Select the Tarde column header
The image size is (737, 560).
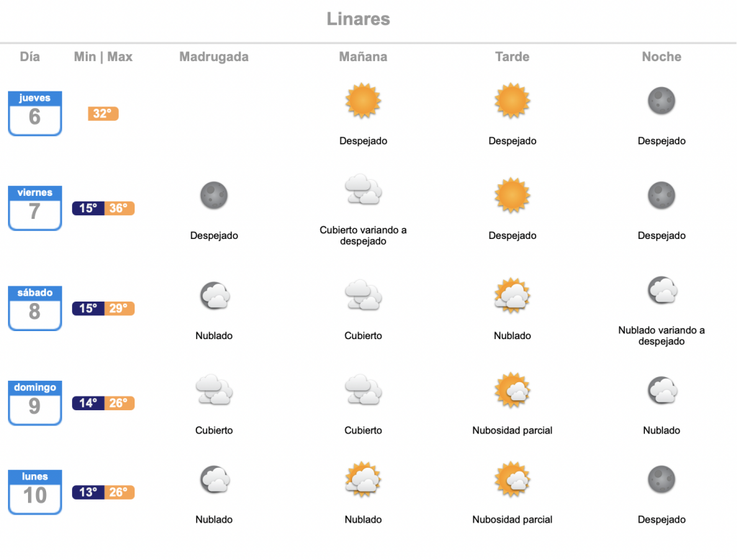coord(512,57)
